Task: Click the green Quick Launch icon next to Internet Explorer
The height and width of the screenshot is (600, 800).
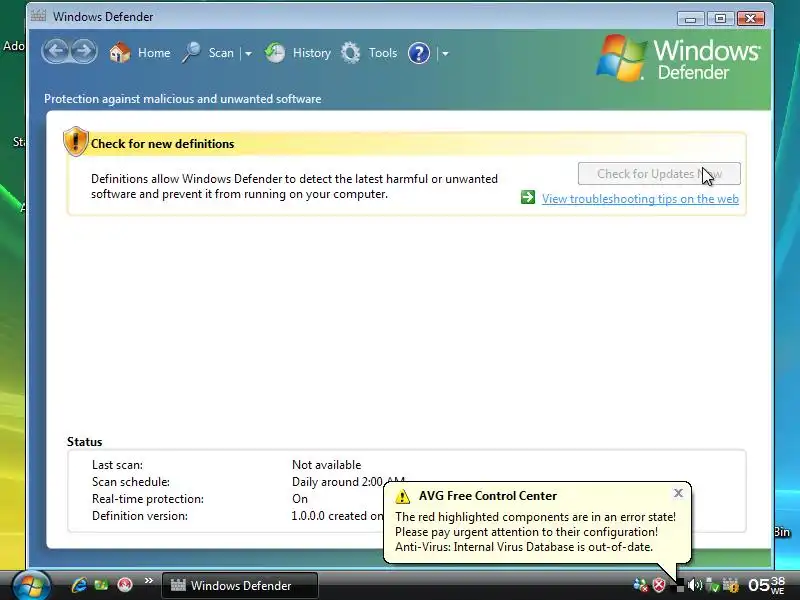Action: coord(102,585)
